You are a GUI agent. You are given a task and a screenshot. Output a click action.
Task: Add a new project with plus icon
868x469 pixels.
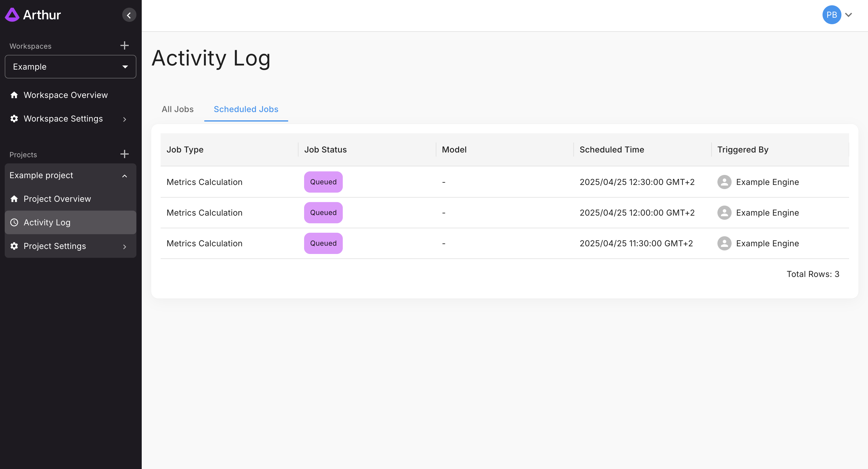(124, 154)
